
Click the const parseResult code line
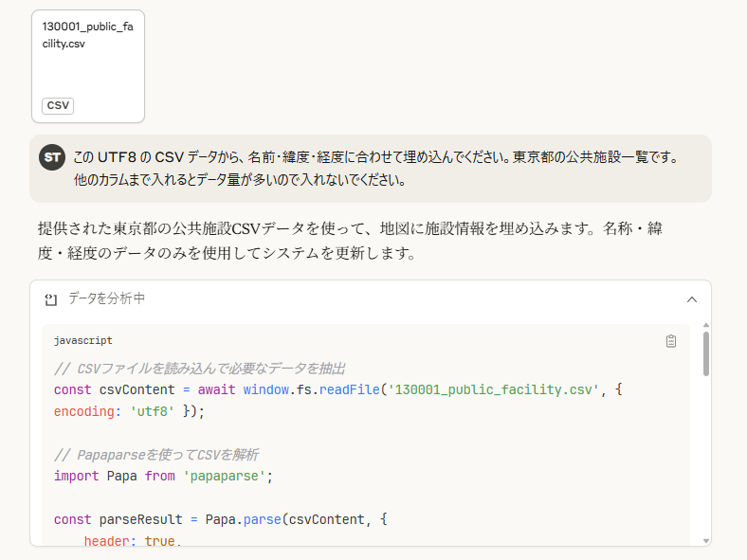(221, 519)
